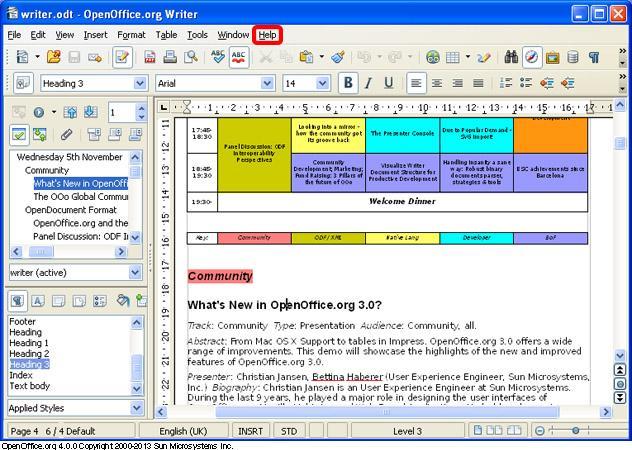Run the Spelling and Grammar check
The image size is (632, 450).
[x=217, y=58]
